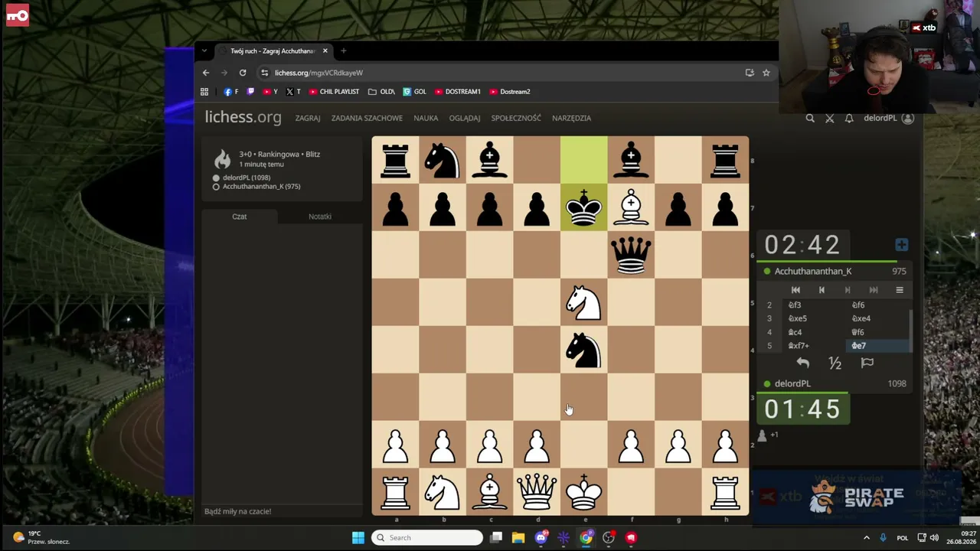Open the NARZĘDZIA menu

point(571,118)
